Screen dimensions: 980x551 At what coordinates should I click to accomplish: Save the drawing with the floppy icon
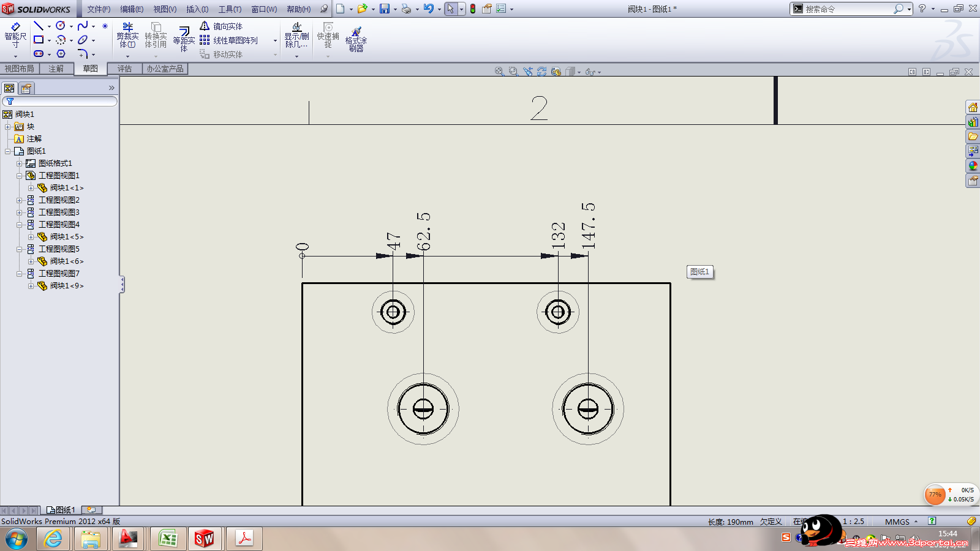[x=385, y=9]
